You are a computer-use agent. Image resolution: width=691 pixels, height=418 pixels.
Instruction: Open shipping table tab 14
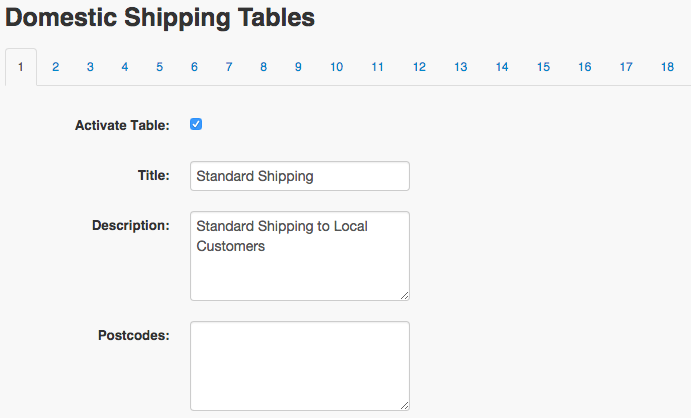point(502,67)
